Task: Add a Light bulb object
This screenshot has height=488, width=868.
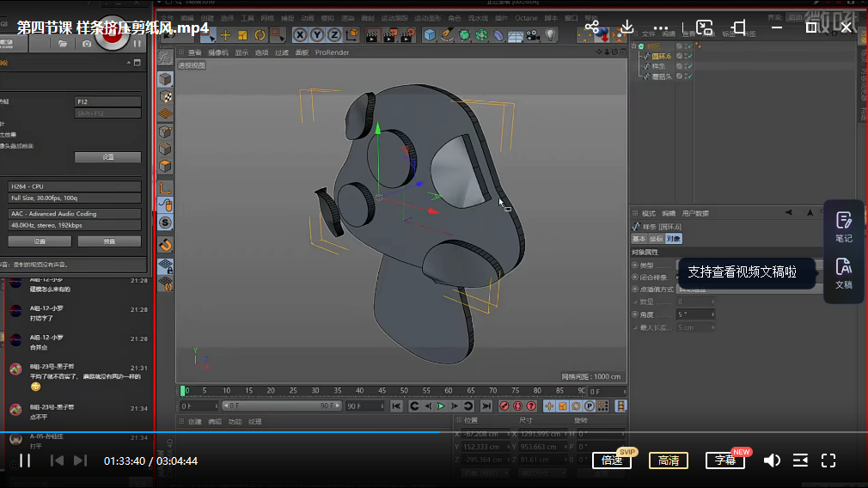Action: (550, 35)
